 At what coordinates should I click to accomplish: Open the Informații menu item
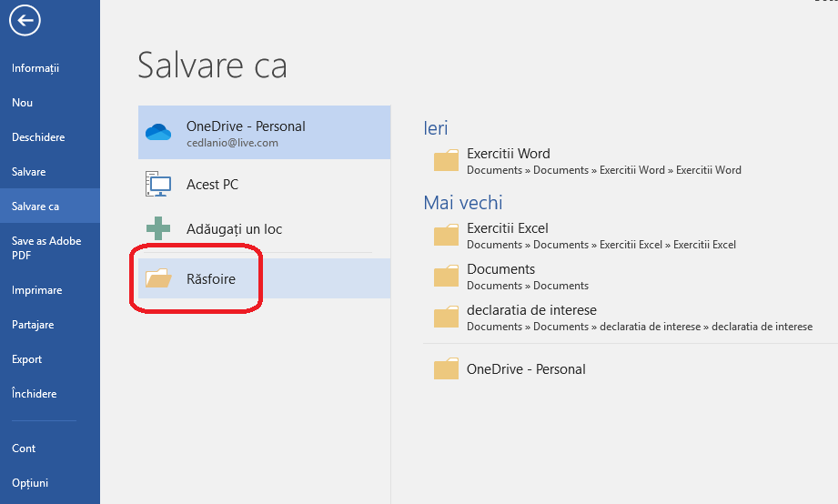coord(35,68)
